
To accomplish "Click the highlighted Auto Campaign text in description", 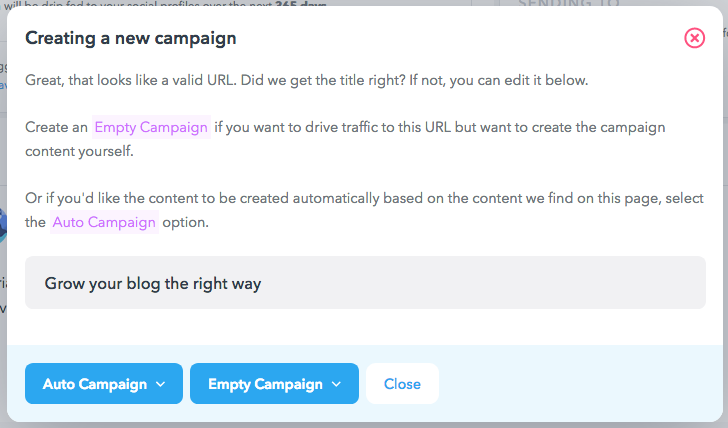I will [104, 222].
